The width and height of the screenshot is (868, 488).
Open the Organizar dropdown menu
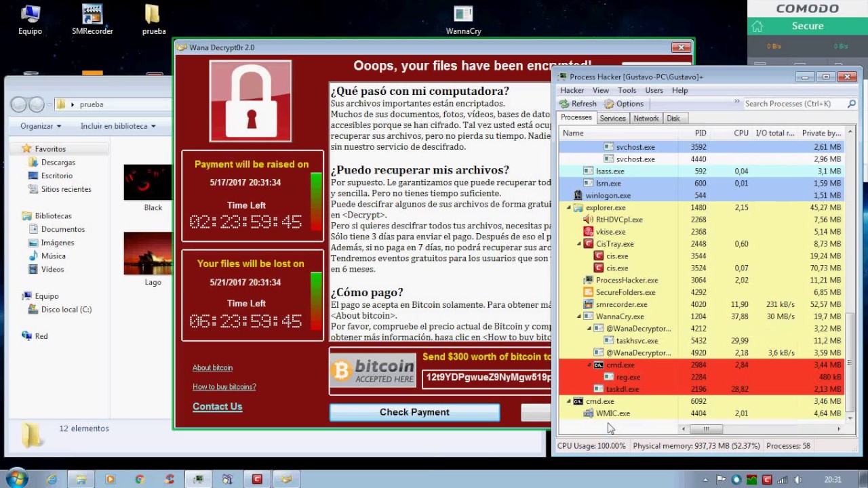41,126
